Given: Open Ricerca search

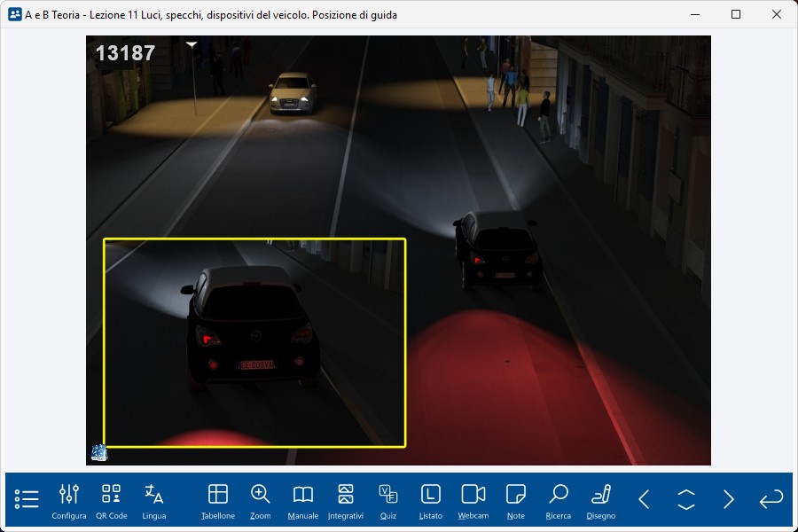Looking at the screenshot, I should 559,501.
